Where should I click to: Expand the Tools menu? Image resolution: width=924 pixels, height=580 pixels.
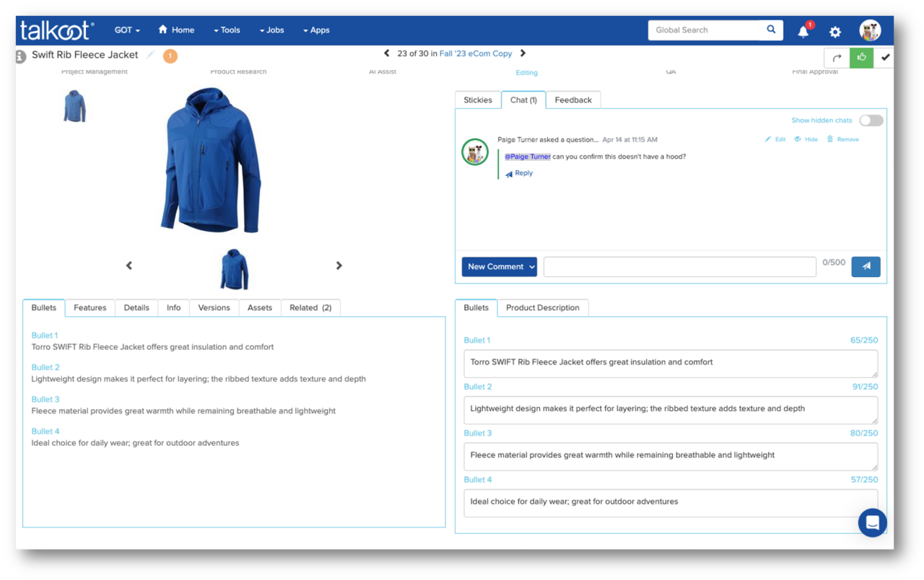click(x=227, y=30)
